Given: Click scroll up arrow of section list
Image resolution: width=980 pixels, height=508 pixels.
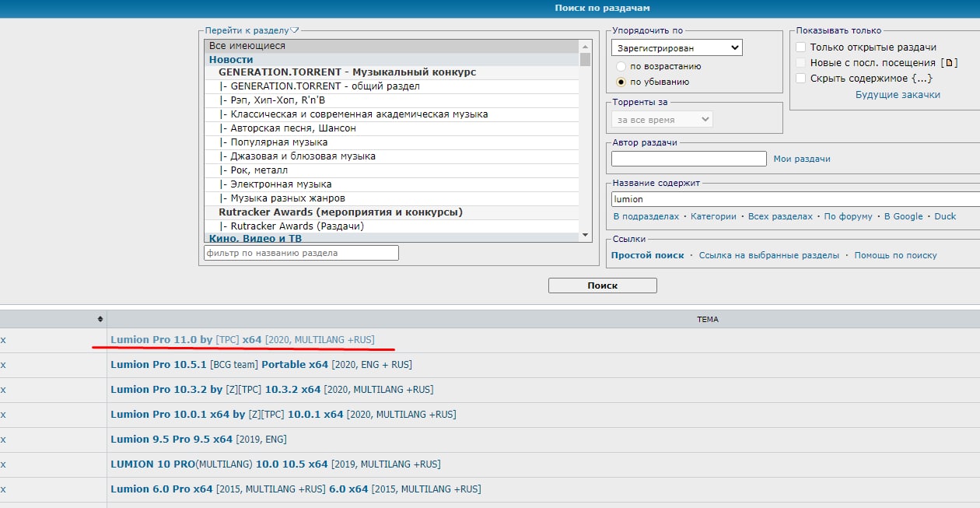Looking at the screenshot, I should 585,46.
